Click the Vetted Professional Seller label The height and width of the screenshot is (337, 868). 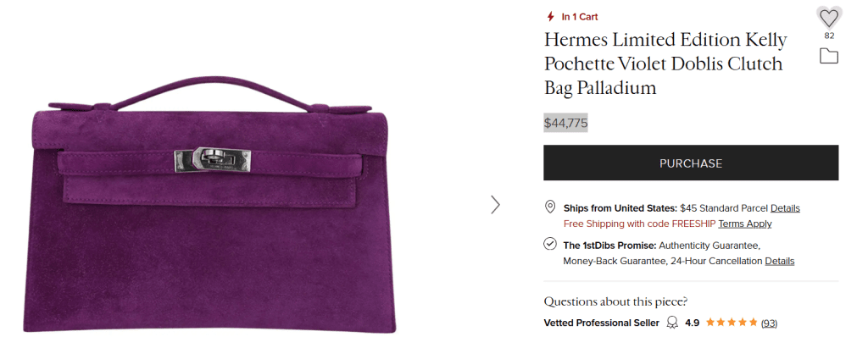(602, 323)
